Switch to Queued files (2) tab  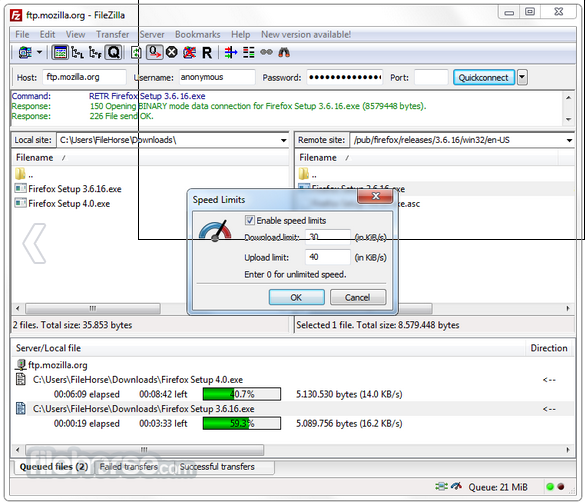pos(54,467)
